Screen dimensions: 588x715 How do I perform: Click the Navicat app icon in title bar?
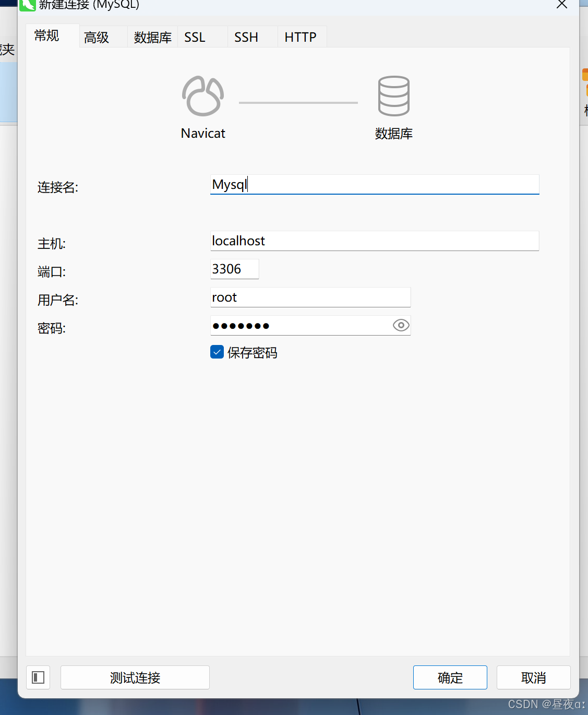tap(28, 5)
